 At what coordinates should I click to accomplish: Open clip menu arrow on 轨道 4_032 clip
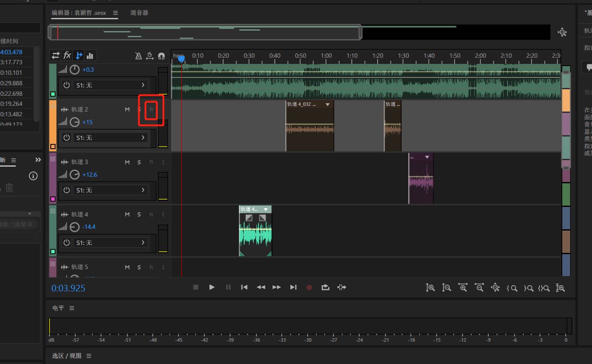click(327, 105)
